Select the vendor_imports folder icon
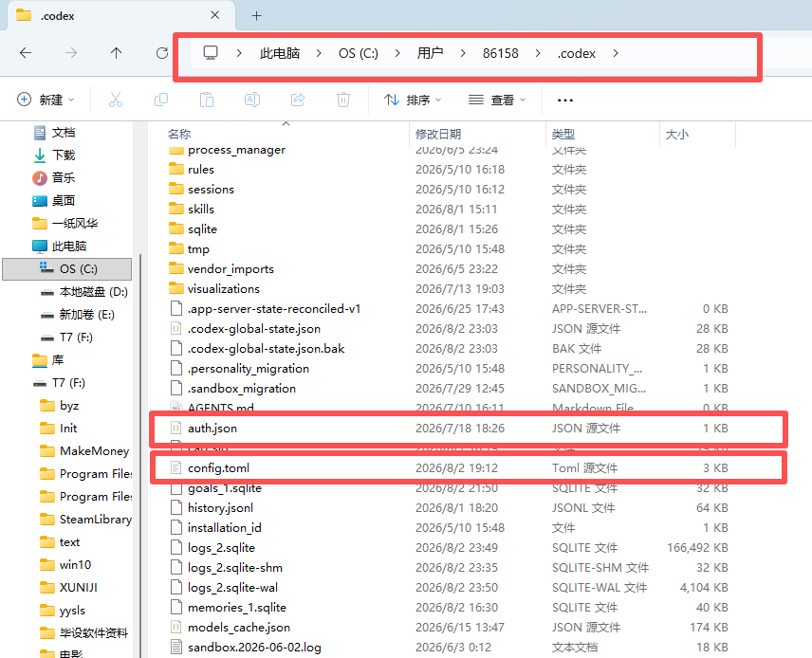Viewport: 812px width, 658px height. pos(176,268)
